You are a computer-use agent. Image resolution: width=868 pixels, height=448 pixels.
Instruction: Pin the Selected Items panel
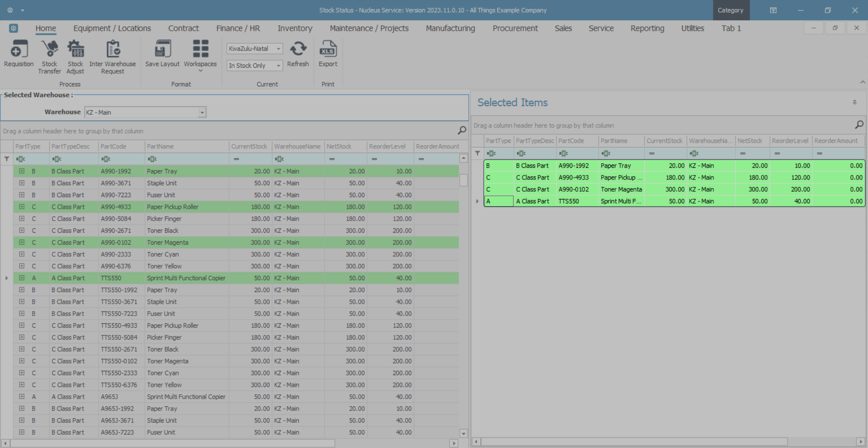coord(854,103)
